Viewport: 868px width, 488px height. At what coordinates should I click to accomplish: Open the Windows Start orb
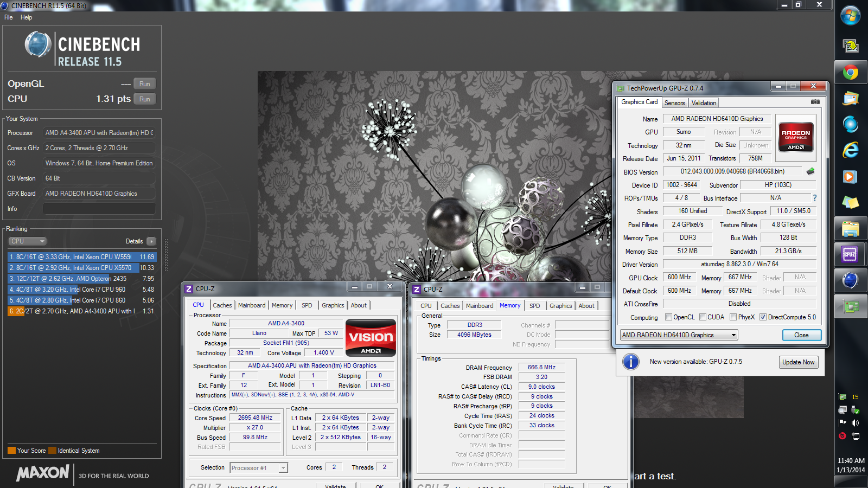(851, 15)
